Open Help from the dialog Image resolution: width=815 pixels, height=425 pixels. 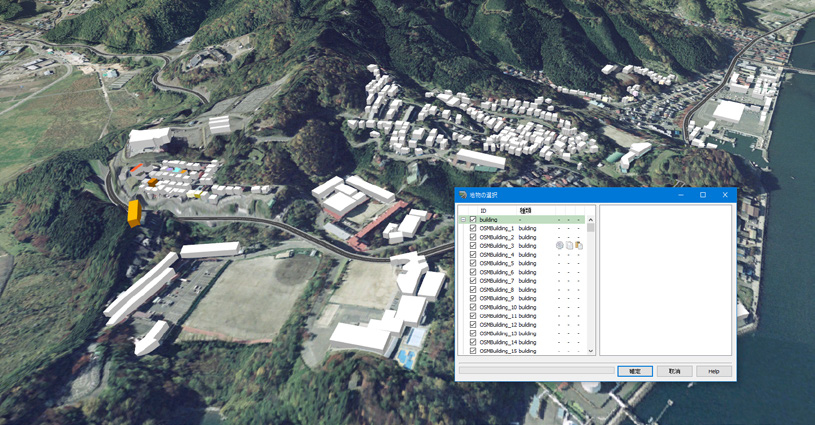point(714,371)
